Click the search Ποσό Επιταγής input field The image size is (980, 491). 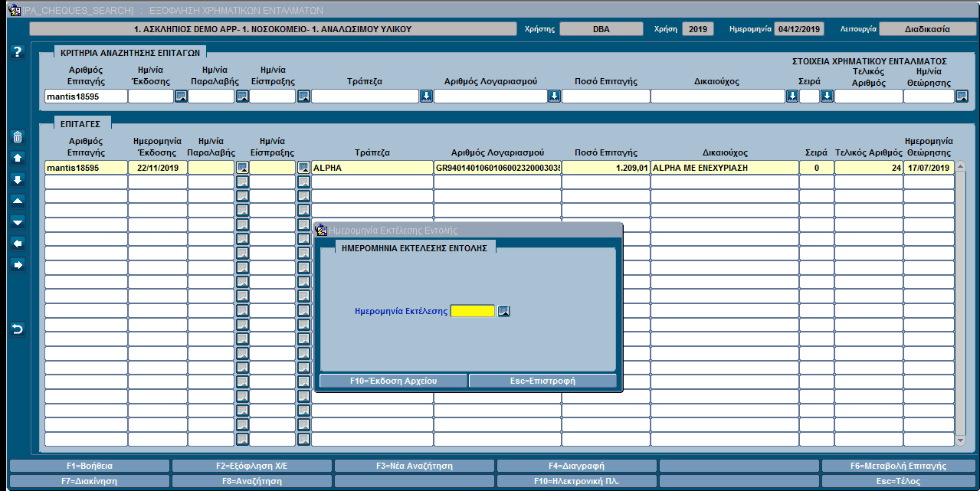[x=605, y=97]
